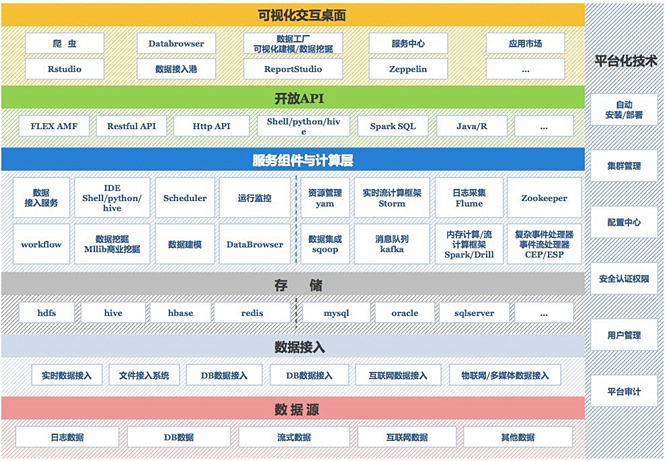Click the 平台审计 box
Image resolution: width=666 pixels, height=461 pixels.
(624, 391)
